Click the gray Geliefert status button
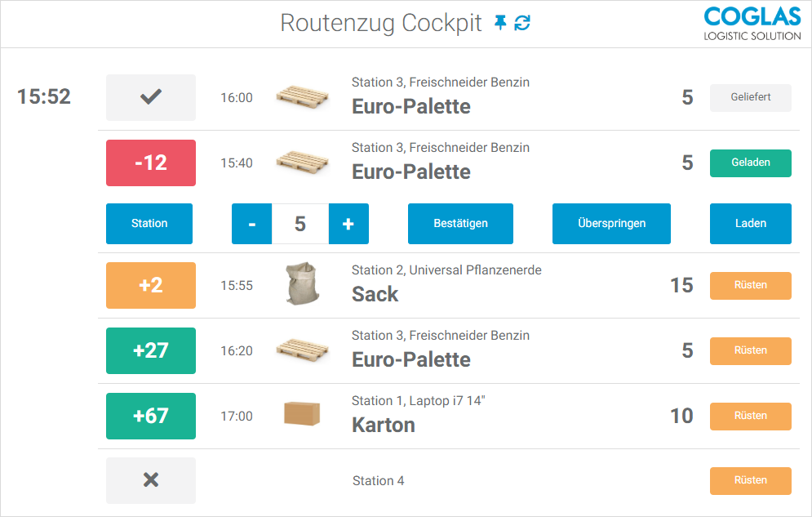 pyautogui.click(x=750, y=97)
